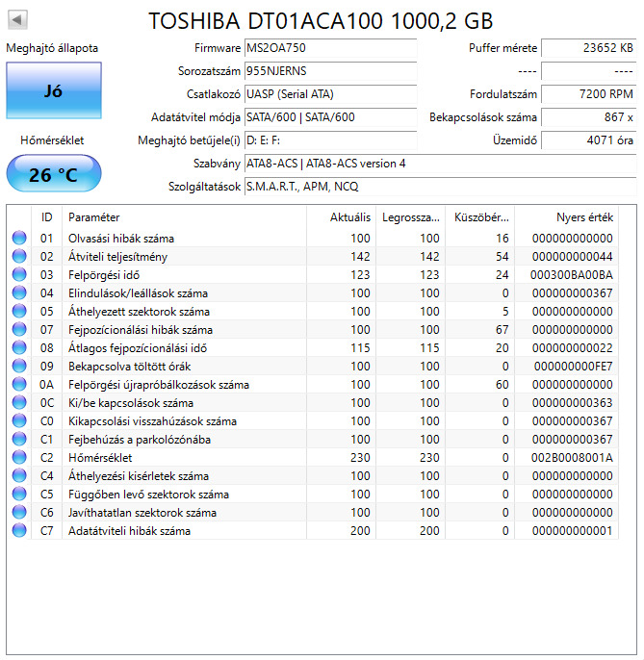
Task: Click status orb for ID 0A row
Action: [x=19, y=384]
